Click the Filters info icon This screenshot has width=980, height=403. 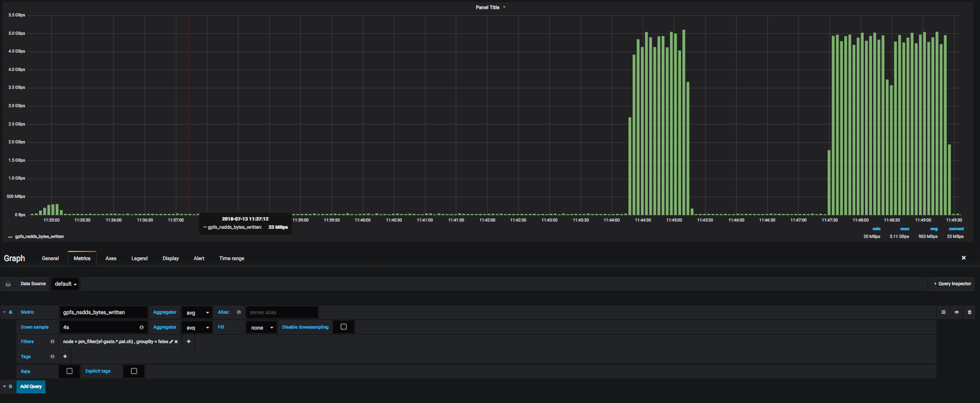pyautogui.click(x=52, y=342)
